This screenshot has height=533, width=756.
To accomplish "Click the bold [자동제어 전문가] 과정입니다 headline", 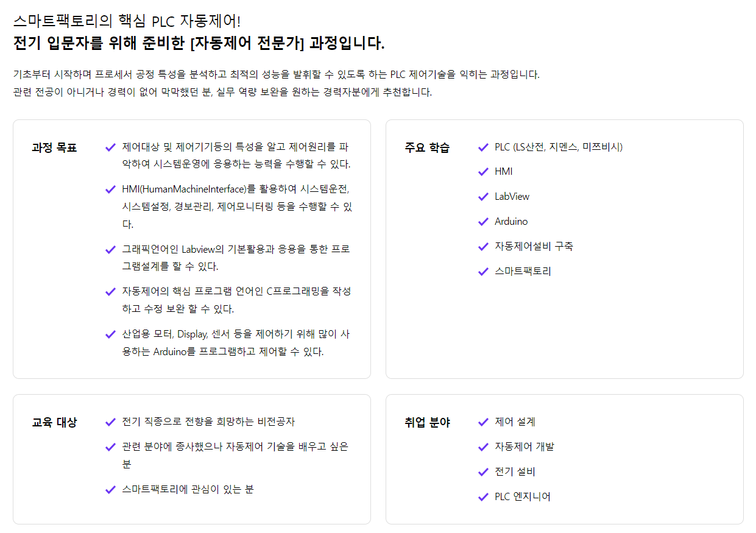I will pyautogui.click(x=199, y=44).
